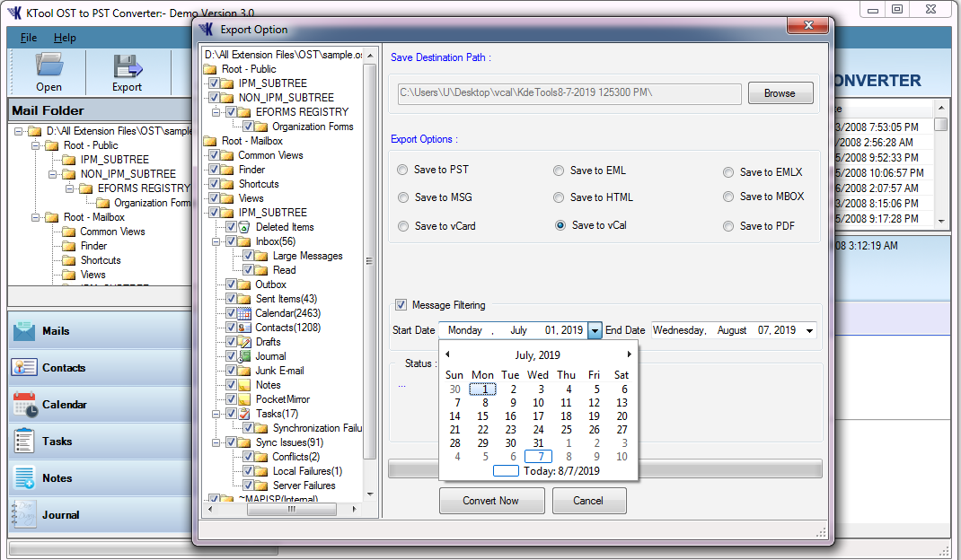961x560 pixels.
Task: Click the Drafts folder icon in export tree
Action: click(x=244, y=343)
